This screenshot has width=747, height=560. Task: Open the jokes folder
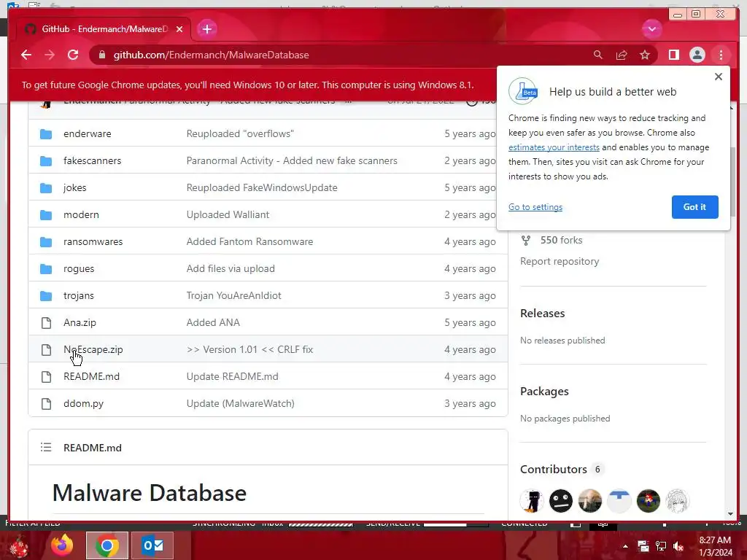pyautogui.click(x=75, y=187)
